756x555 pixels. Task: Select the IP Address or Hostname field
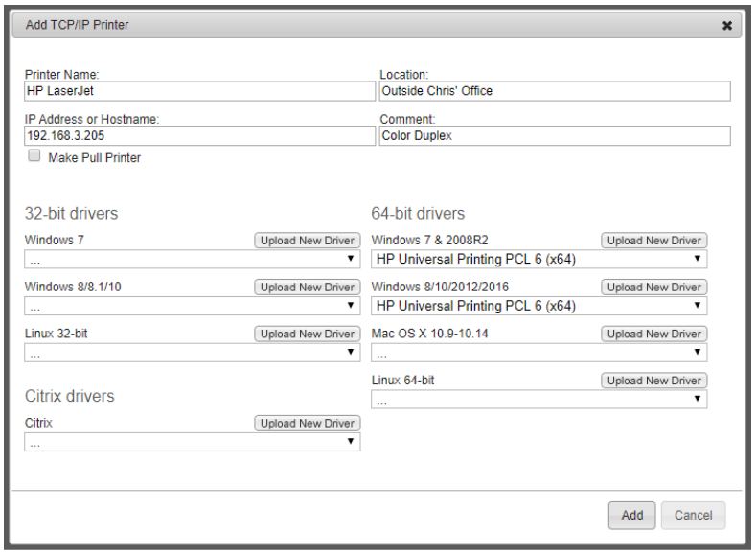click(199, 136)
